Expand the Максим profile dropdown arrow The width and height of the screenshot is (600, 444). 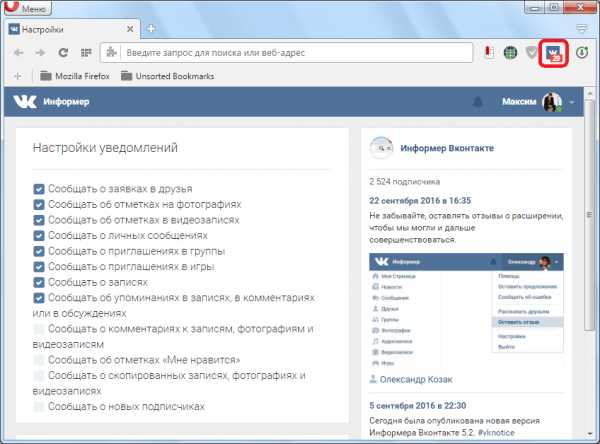pos(572,102)
